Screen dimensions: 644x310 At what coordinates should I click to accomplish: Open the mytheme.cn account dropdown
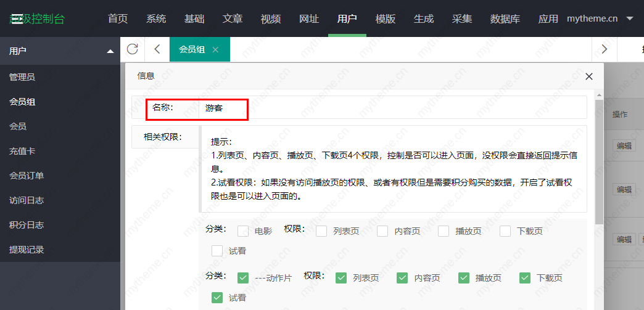coord(600,18)
